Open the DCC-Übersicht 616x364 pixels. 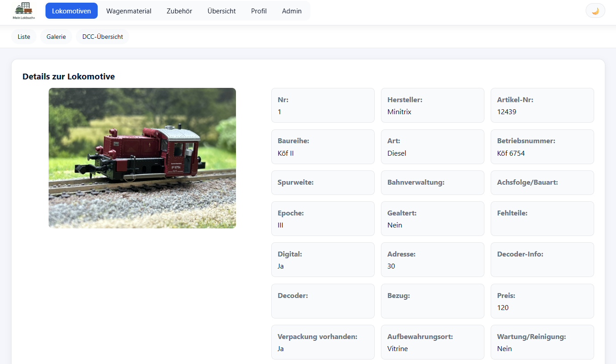click(103, 37)
